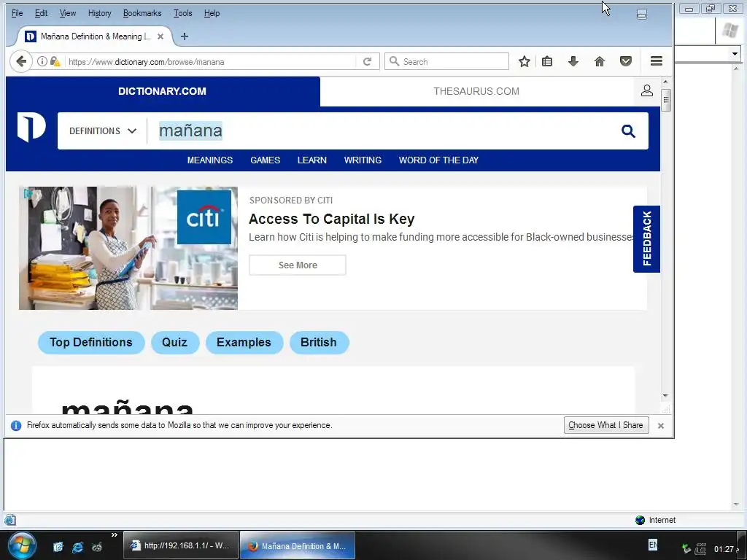Click the Windows Start orb
Screen dimensions: 747x560
21,545
